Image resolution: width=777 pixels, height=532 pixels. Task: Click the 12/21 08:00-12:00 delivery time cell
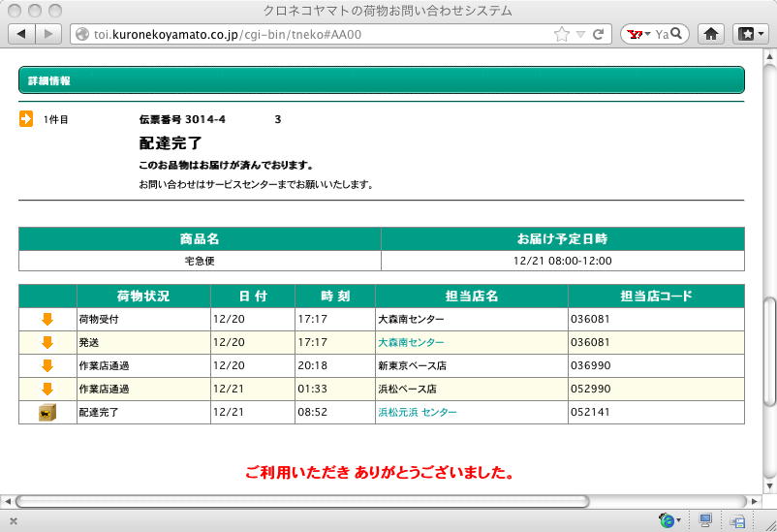point(563,261)
